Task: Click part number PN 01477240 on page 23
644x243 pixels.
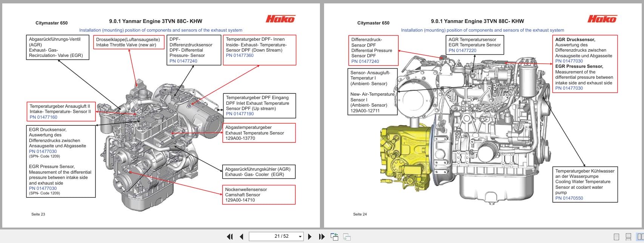Action: click(x=183, y=61)
